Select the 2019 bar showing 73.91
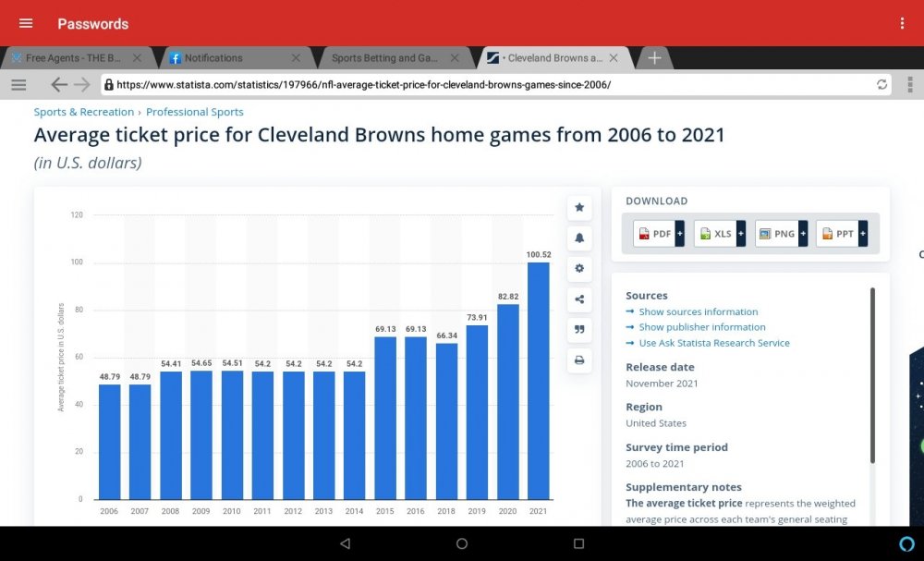 point(477,412)
